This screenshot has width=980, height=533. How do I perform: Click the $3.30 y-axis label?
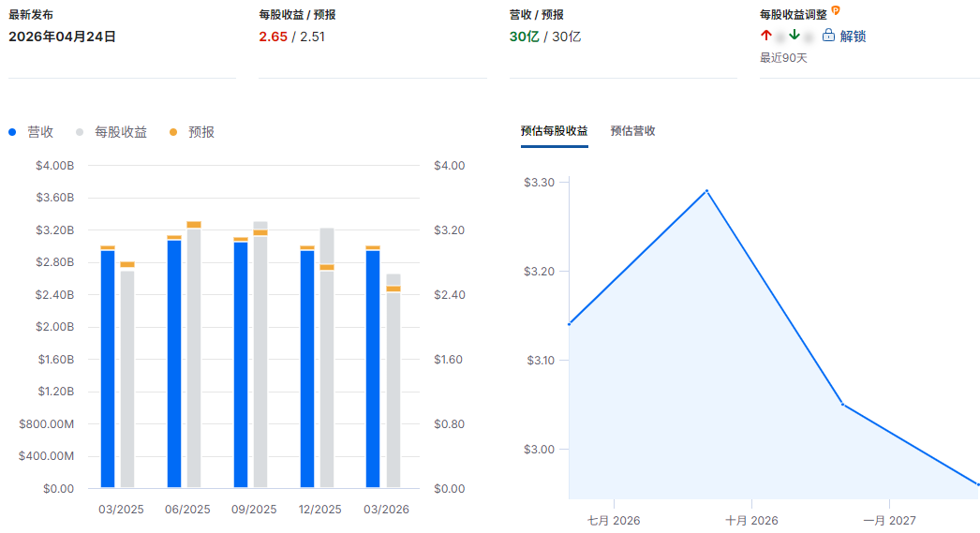(539, 182)
